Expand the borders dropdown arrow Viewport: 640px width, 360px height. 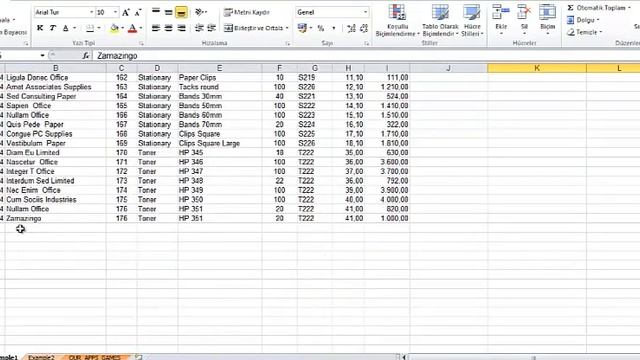(x=99, y=28)
